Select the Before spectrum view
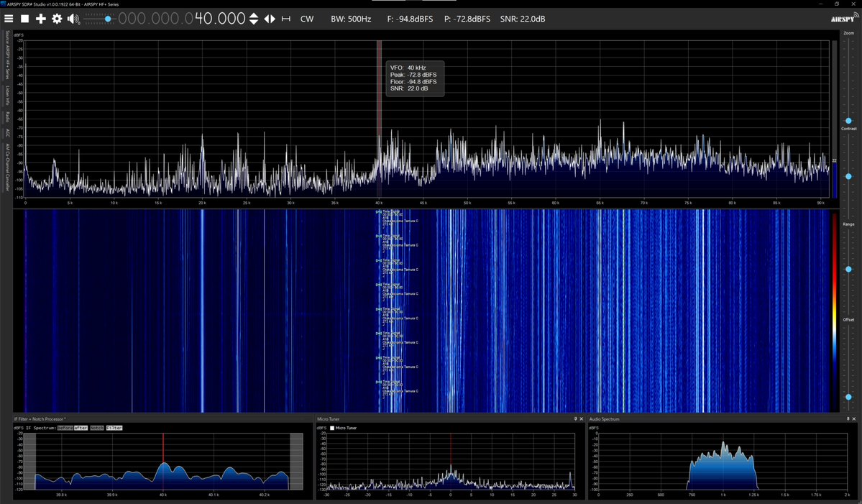This screenshot has width=862, height=504. tap(65, 428)
